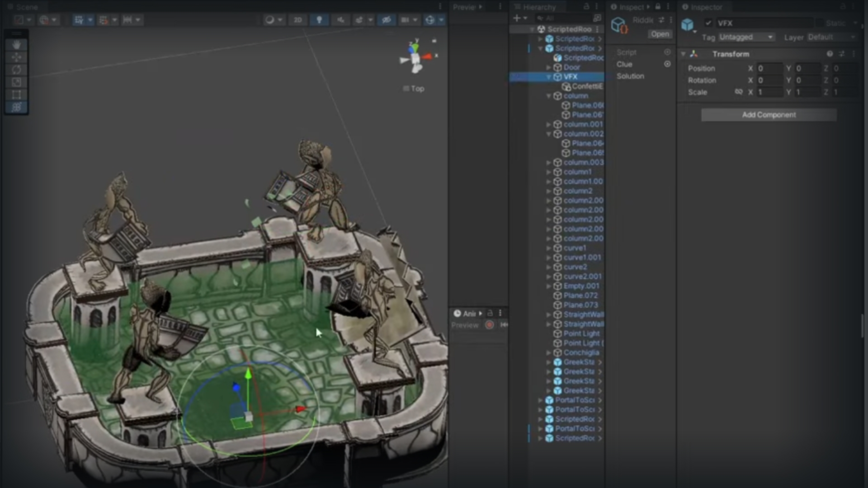The image size is (868, 488).
Task: Select the Rect transform tool
Action: [17, 94]
